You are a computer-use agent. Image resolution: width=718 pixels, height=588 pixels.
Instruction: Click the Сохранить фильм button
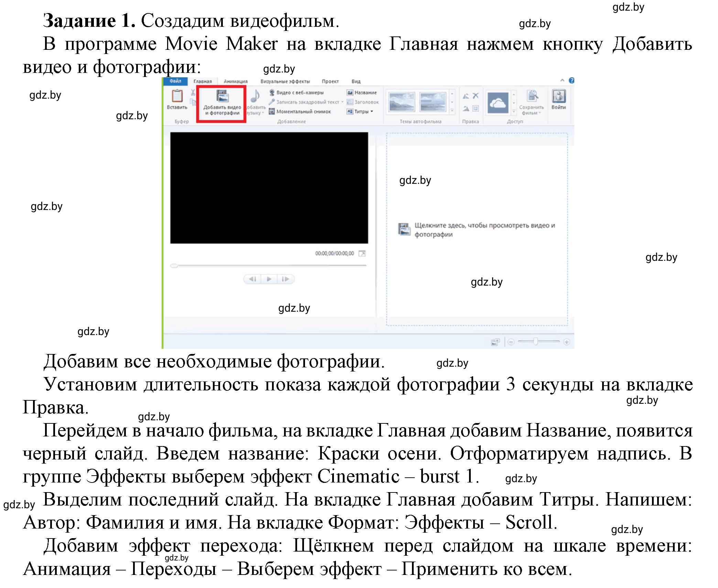click(532, 102)
